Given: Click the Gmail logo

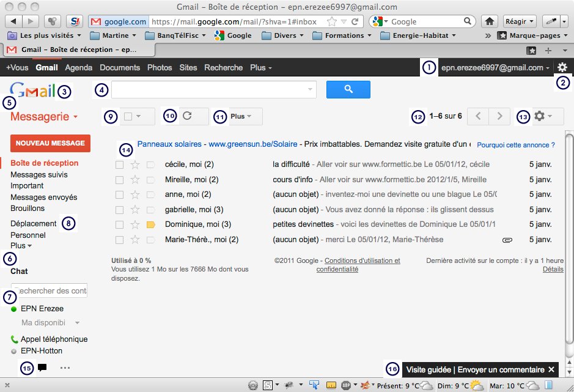Looking at the screenshot, I should pos(32,90).
